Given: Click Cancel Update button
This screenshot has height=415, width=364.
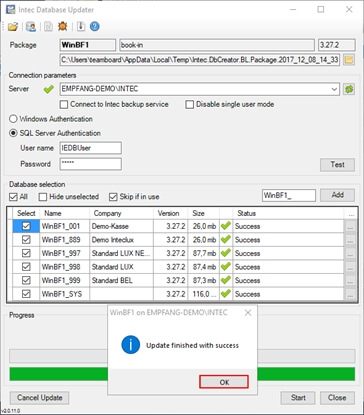Looking at the screenshot, I should 40,398.
